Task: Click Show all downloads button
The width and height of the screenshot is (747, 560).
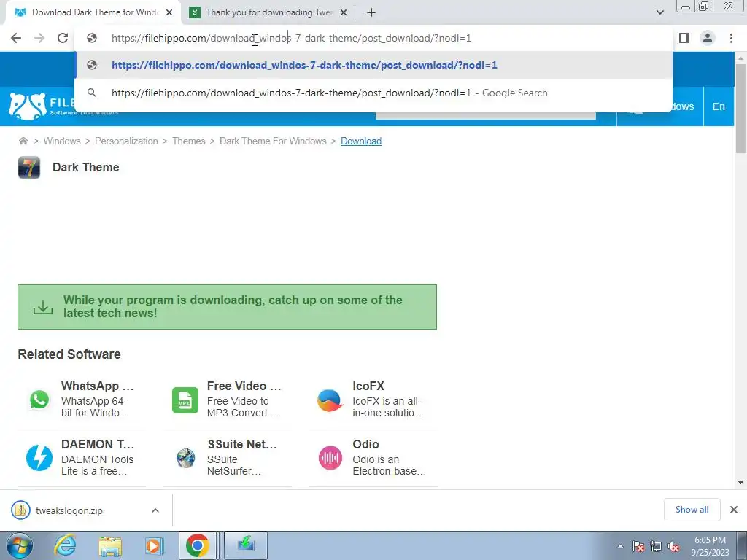Action: (x=692, y=510)
